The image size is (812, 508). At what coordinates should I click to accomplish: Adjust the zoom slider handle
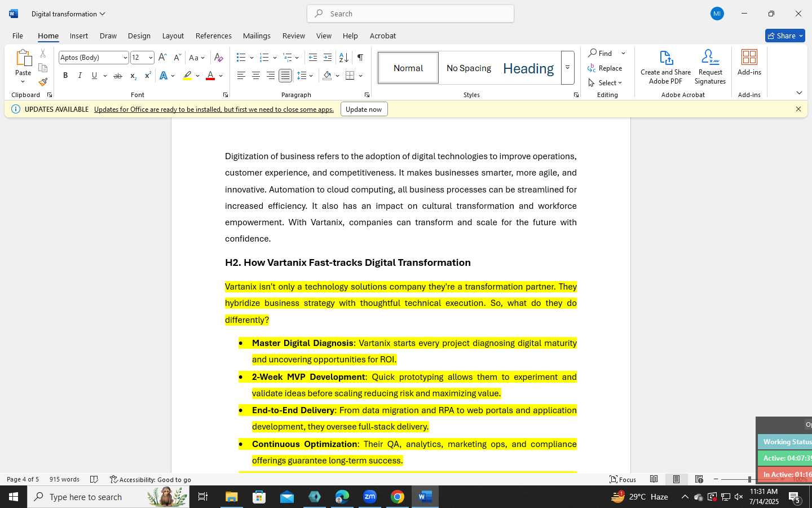(x=749, y=479)
